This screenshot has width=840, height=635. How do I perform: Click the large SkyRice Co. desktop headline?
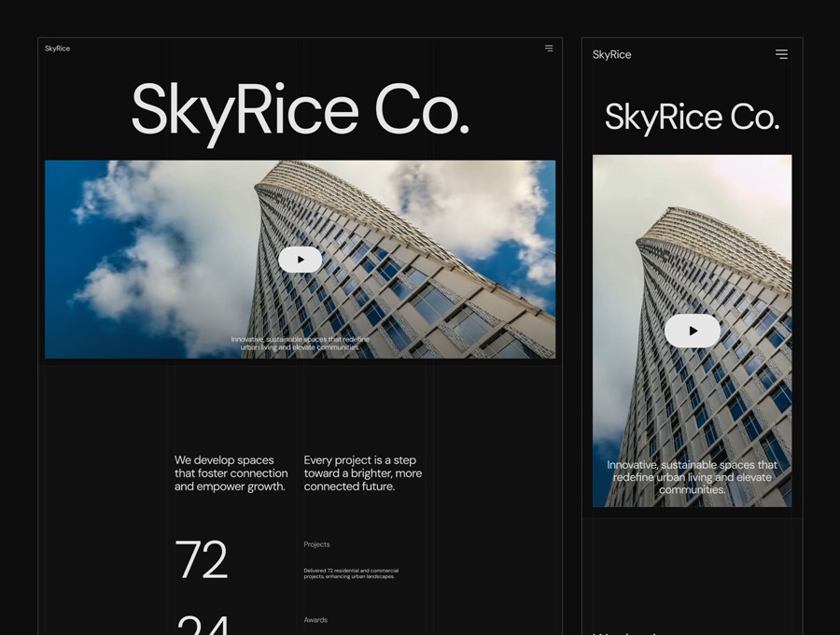tap(301, 109)
